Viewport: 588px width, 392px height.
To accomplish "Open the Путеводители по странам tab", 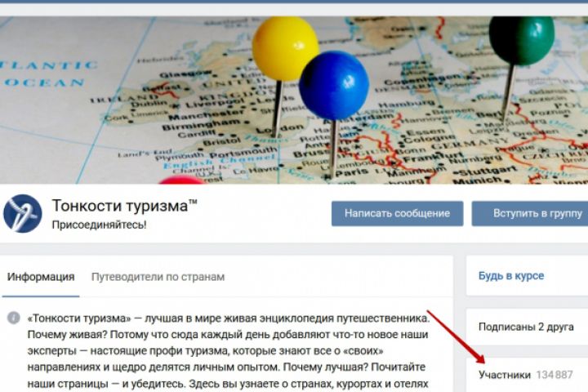I will (158, 277).
